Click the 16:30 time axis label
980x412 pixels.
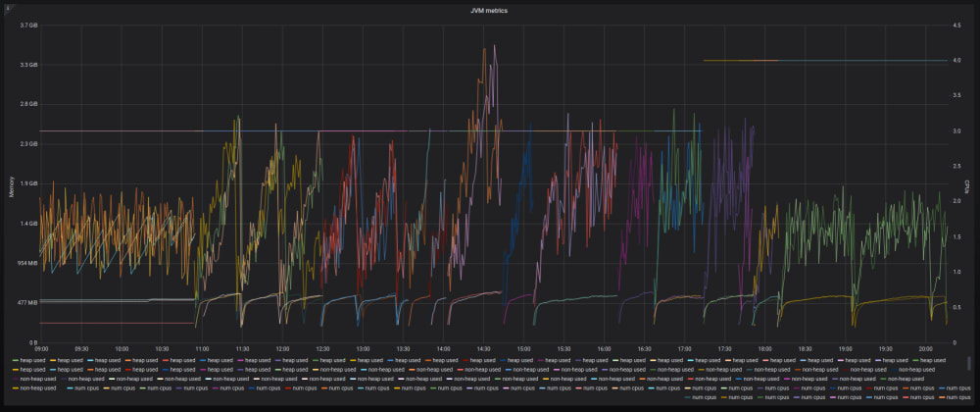pos(645,349)
